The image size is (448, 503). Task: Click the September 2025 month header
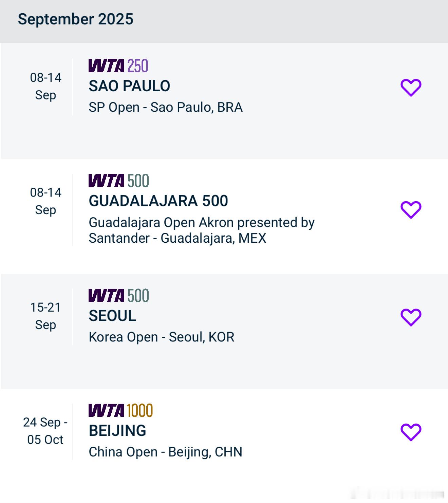(x=75, y=19)
